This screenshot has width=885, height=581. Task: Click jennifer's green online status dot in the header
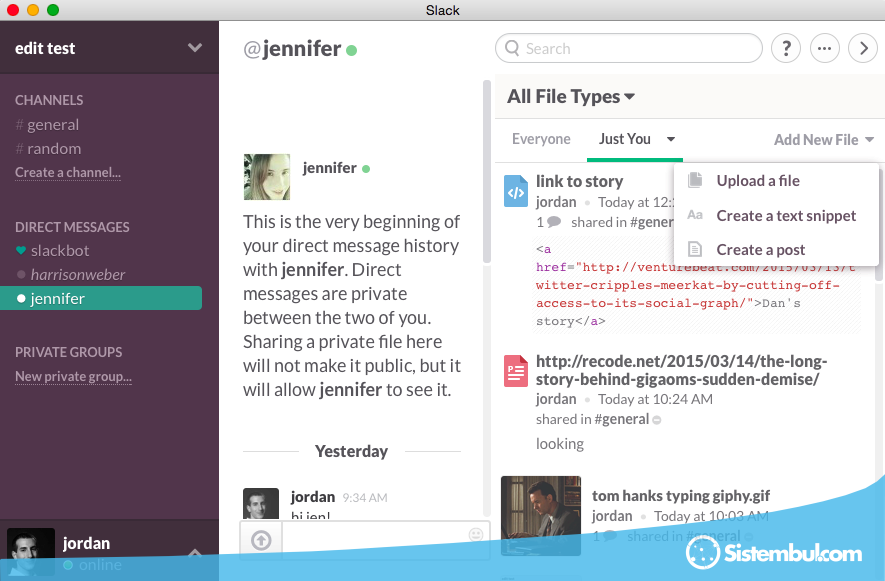tap(352, 51)
